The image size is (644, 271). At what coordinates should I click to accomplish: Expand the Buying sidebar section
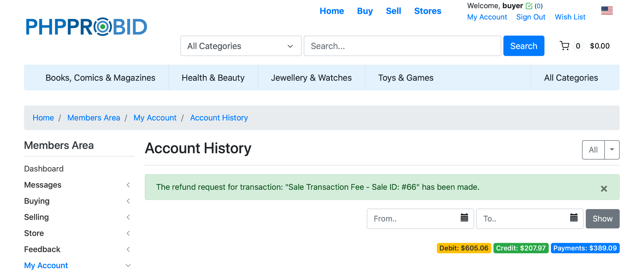click(x=128, y=201)
